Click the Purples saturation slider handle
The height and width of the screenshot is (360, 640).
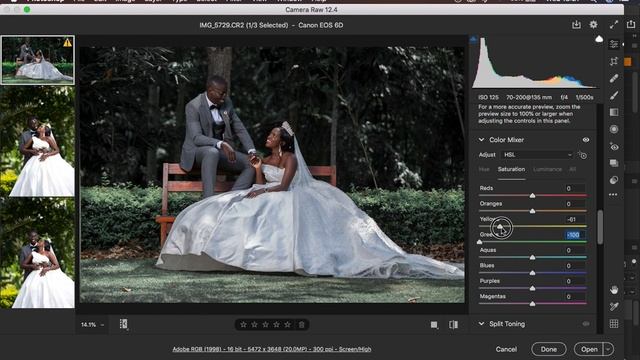[x=532, y=288]
